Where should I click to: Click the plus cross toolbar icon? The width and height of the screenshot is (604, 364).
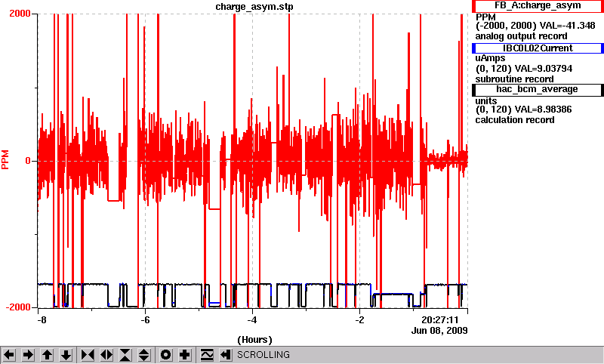coord(185,355)
